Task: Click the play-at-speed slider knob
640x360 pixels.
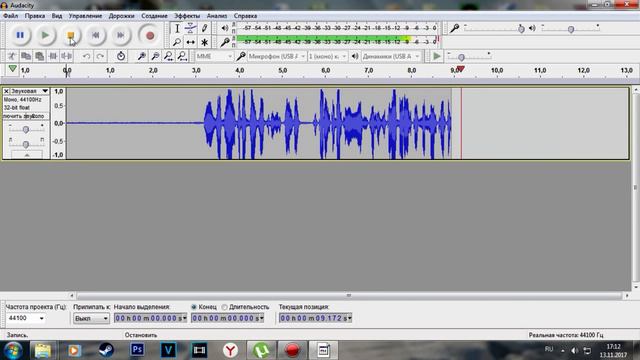Action: (x=461, y=57)
